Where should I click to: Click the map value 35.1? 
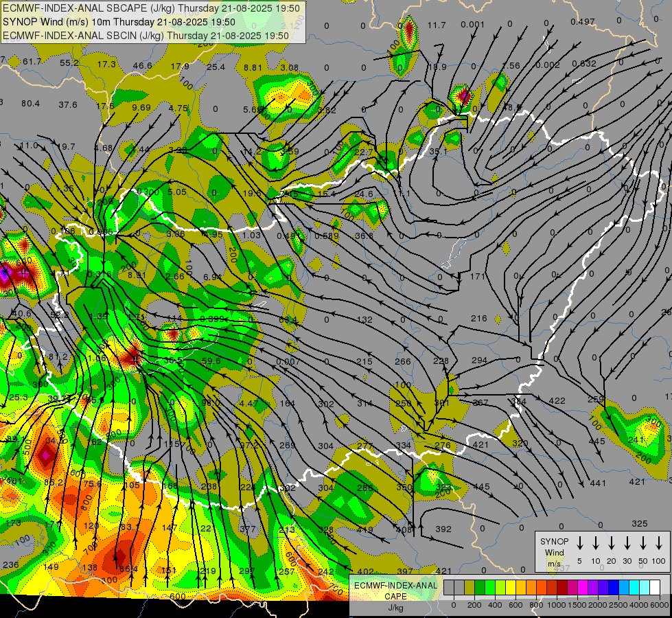coord(438,151)
